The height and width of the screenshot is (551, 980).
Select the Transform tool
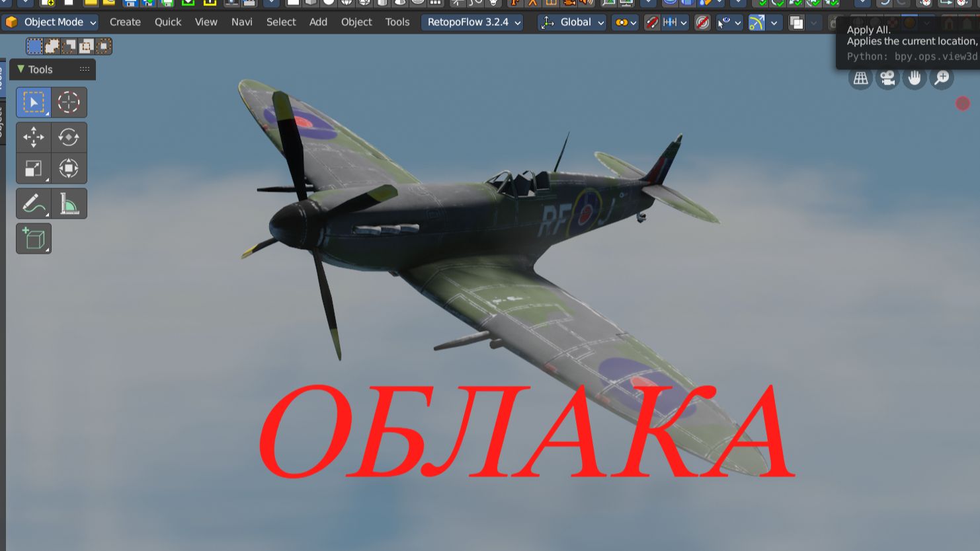(x=69, y=168)
